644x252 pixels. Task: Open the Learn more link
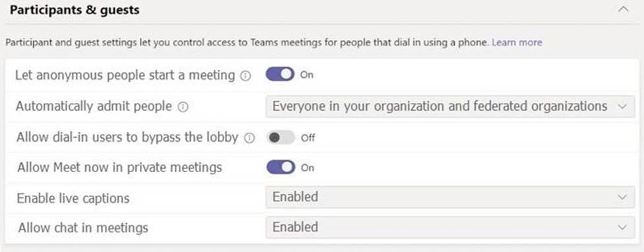coord(517,42)
